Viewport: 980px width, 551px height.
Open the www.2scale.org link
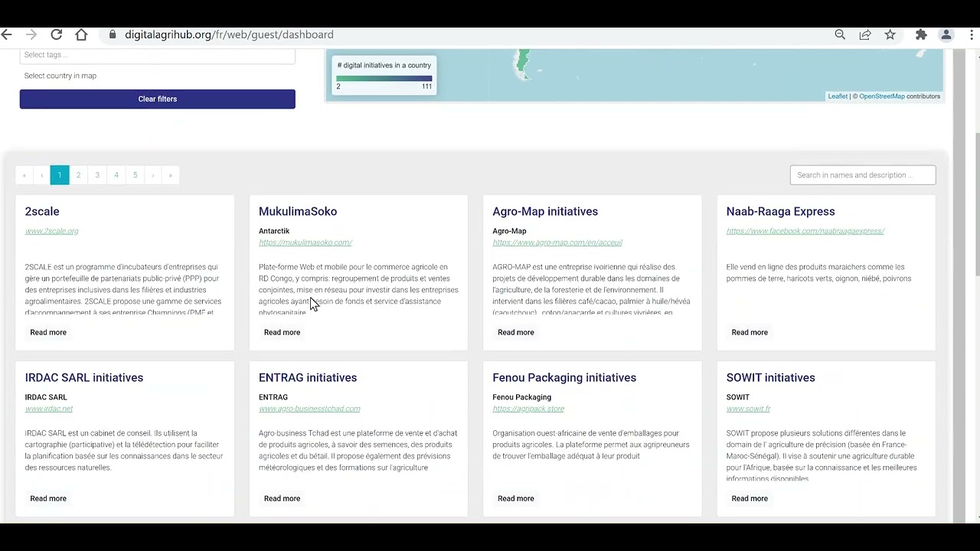click(x=51, y=231)
